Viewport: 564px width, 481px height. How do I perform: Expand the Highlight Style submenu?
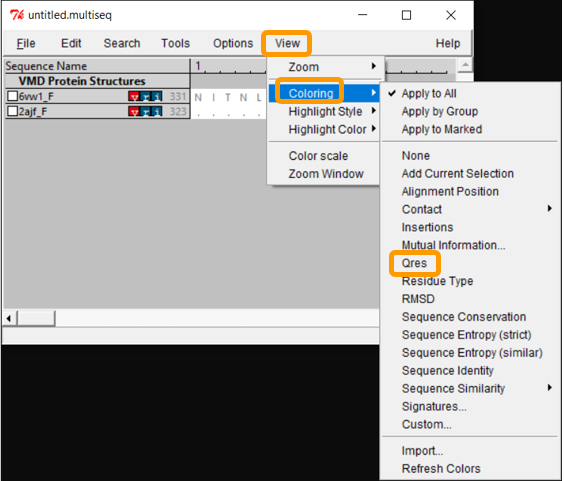324,112
